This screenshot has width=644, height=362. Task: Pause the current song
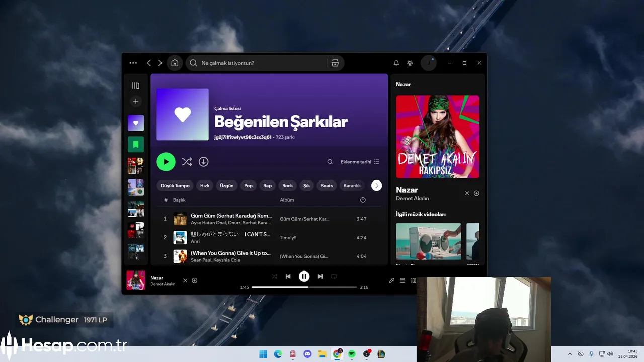coord(304,276)
